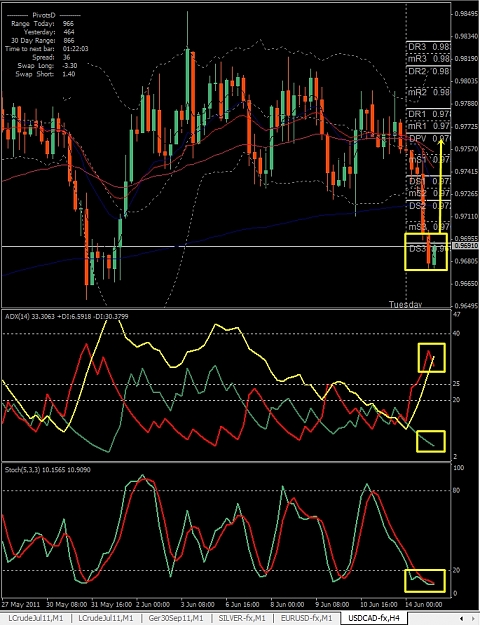The image size is (480, 625).
Task: Switch to the SILVER-fx,M1 chart tab
Action: pyautogui.click(x=241, y=618)
